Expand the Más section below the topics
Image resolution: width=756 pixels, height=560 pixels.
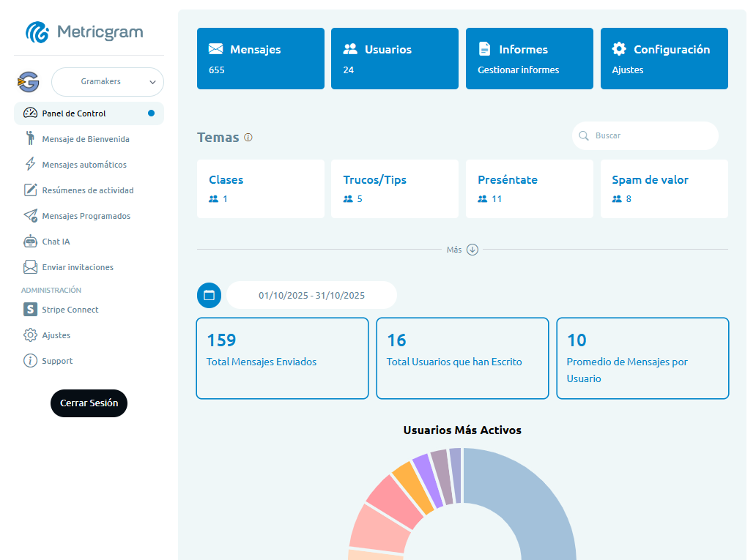pyautogui.click(x=472, y=249)
